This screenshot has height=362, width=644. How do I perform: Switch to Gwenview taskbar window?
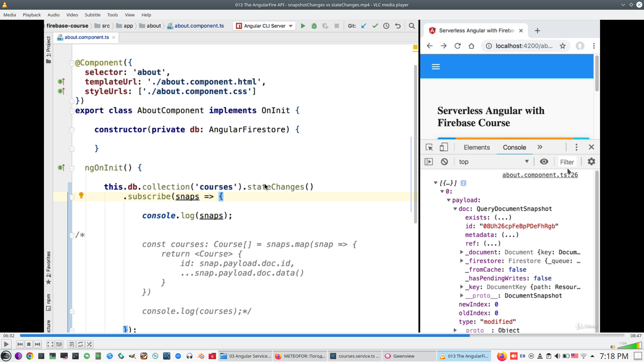coord(404,356)
